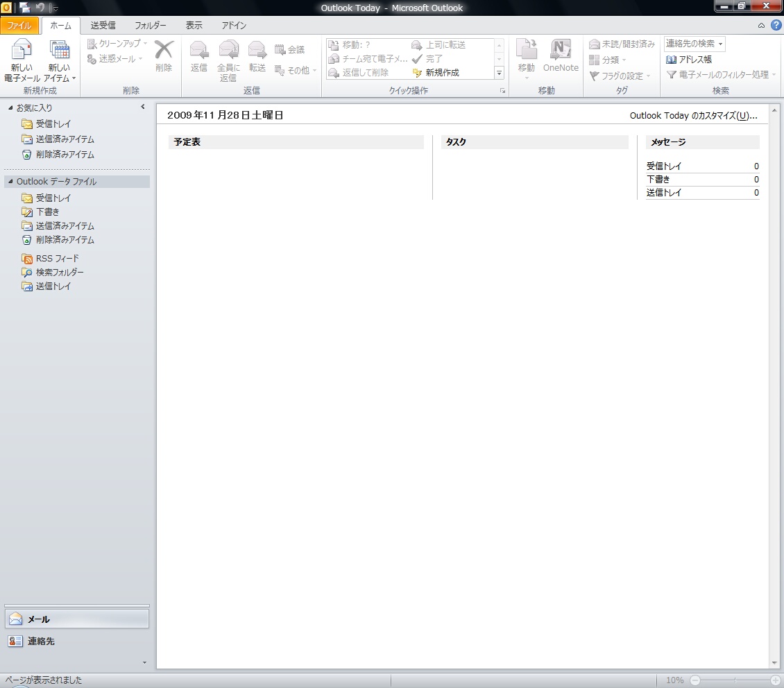This screenshot has width=784, height=688.
Task: Open the クイック操作 dialog launcher
Action: point(502,91)
